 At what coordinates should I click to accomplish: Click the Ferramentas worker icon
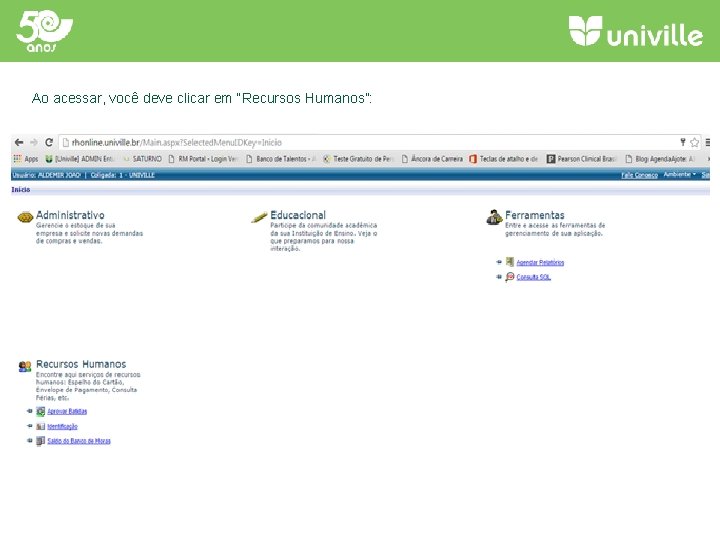[495, 217]
